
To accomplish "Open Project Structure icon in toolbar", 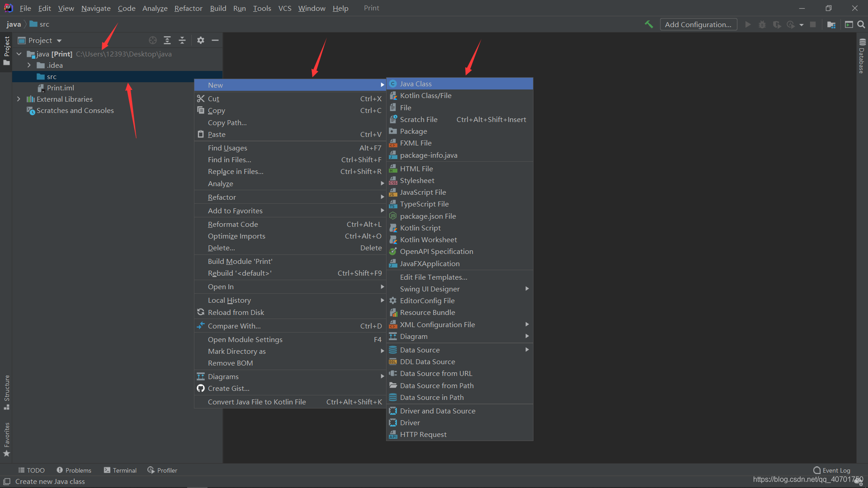I will point(831,24).
